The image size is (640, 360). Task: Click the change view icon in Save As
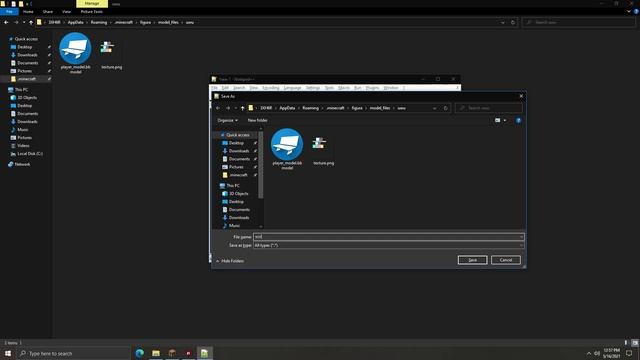(x=498, y=120)
